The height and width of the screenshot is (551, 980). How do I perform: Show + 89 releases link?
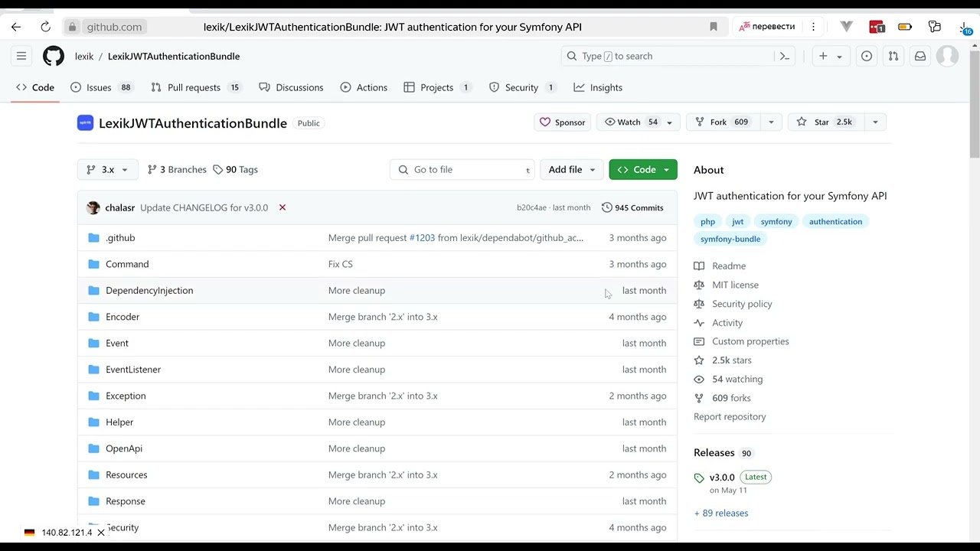coord(721,514)
